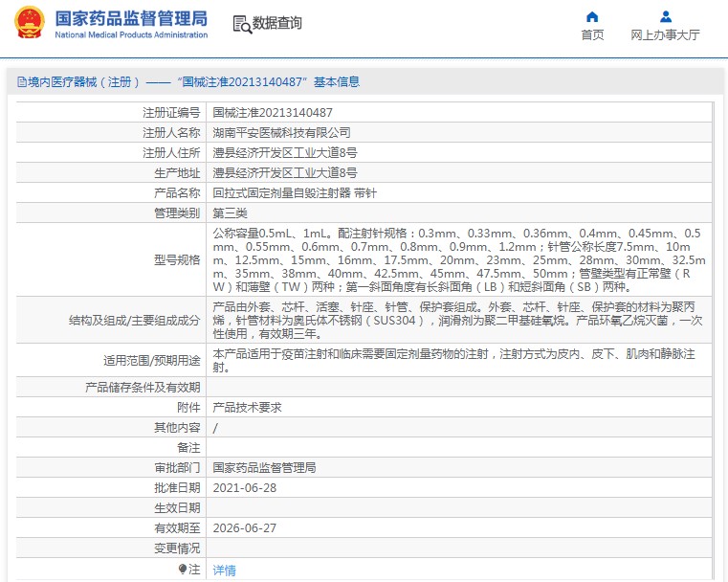Click the 变更情况 row label
Screen dimensions: 728x582
tap(177, 548)
